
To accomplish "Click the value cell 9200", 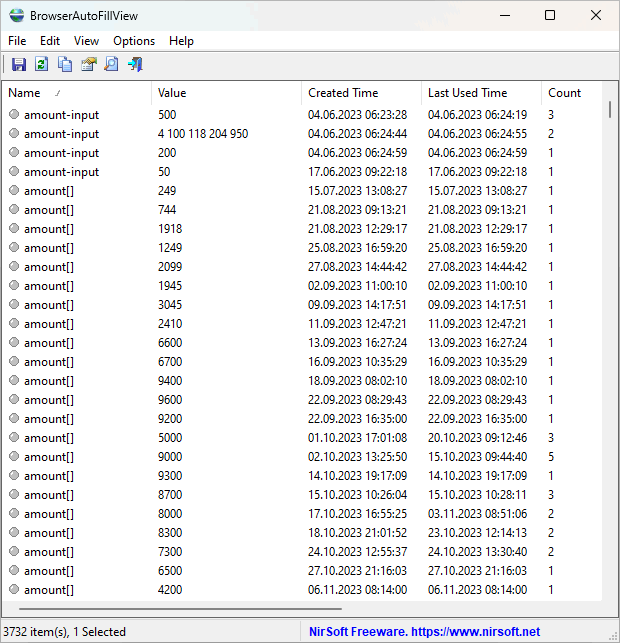I will point(170,419).
